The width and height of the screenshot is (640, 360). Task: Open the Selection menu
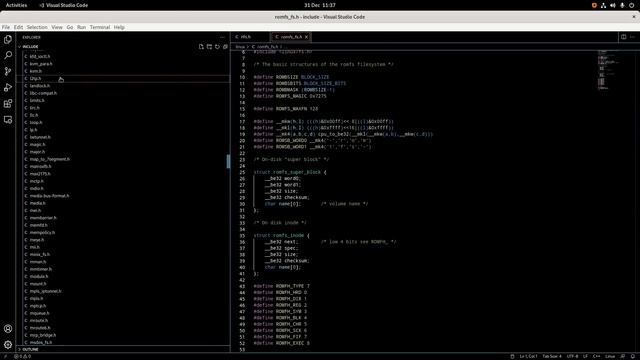[x=37, y=27]
